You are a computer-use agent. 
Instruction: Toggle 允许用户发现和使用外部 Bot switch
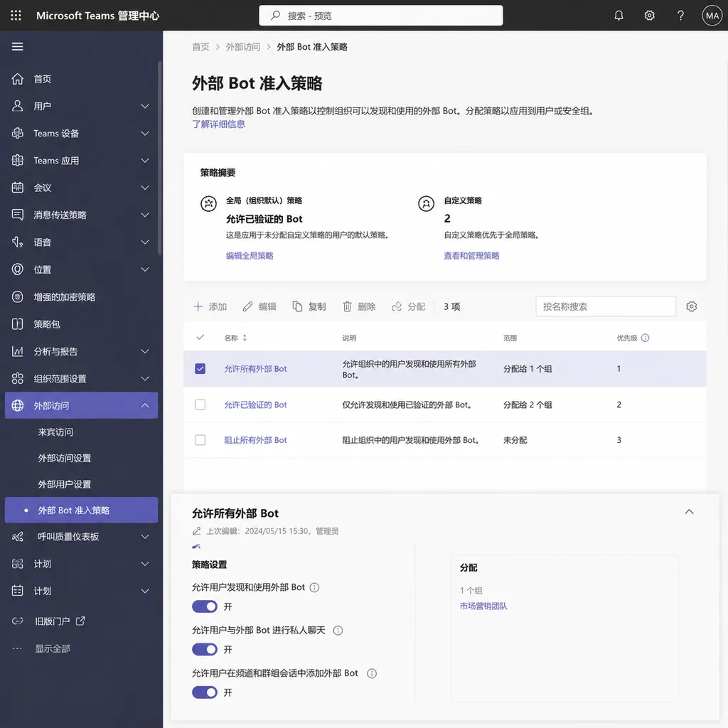(205, 606)
